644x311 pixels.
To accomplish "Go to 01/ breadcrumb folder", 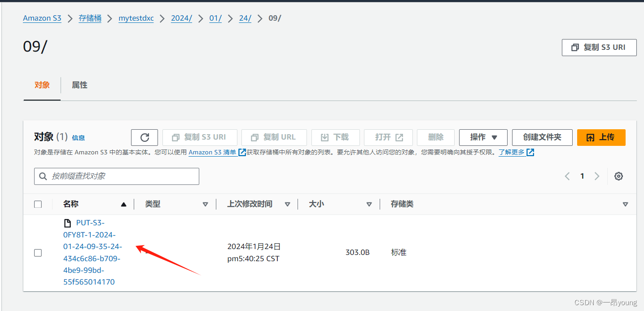I will pos(215,18).
